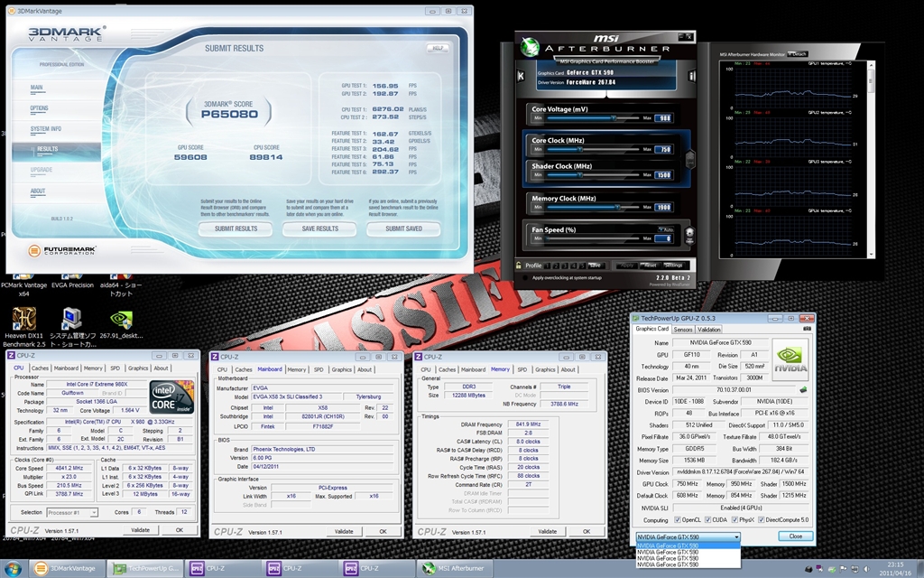
Task: Open the Windows Start orb
Action: [x=13, y=569]
